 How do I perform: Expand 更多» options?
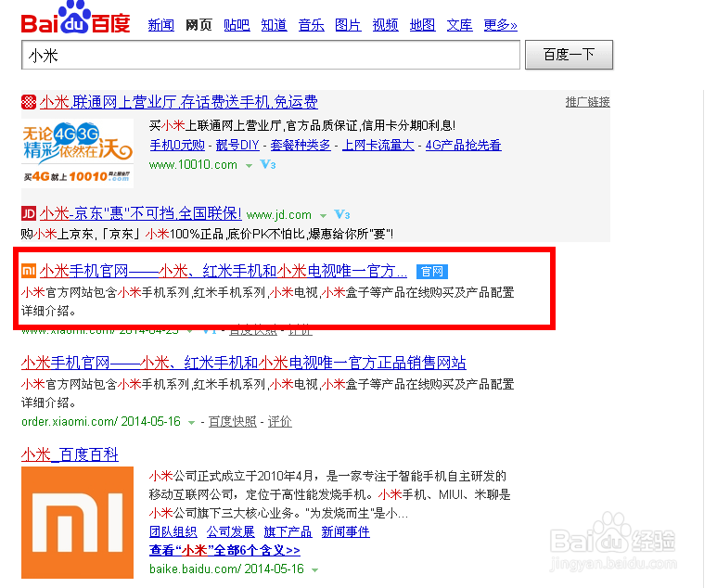(500, 25)
